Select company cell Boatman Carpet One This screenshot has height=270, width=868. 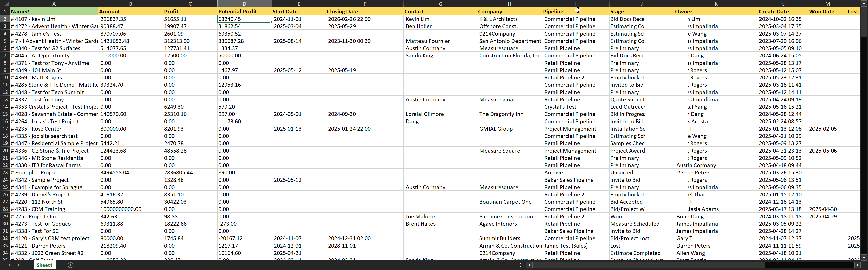point(509,202)
